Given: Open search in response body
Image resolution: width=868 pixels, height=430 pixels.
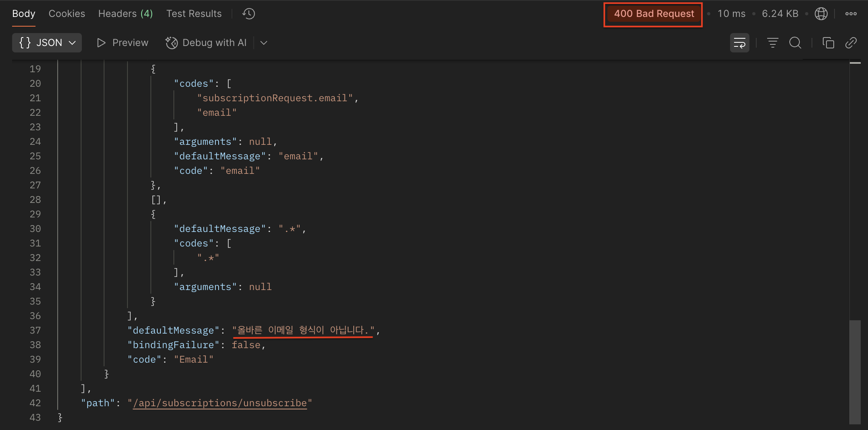Looking at the screenshot, I should pos(795,43).
